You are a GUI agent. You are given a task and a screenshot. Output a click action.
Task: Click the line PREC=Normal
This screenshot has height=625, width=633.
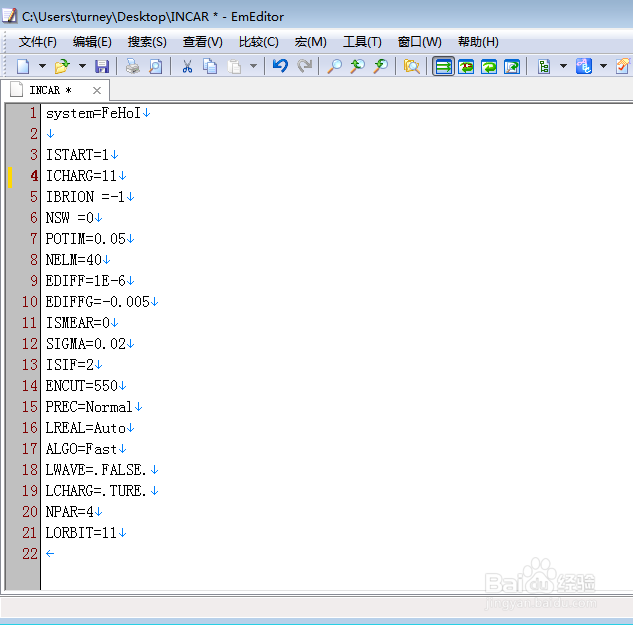[x=89, y=407]
